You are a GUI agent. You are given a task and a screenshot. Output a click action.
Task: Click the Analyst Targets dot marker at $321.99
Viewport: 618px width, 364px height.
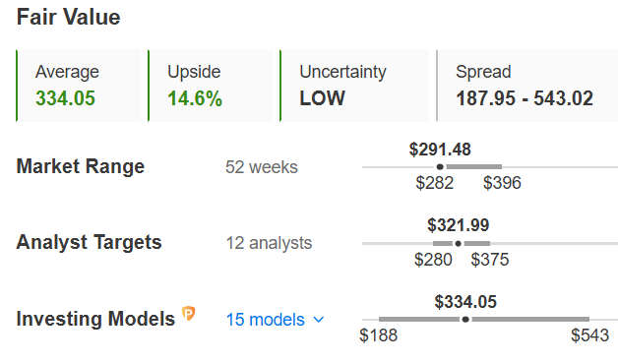pos(458,244)
